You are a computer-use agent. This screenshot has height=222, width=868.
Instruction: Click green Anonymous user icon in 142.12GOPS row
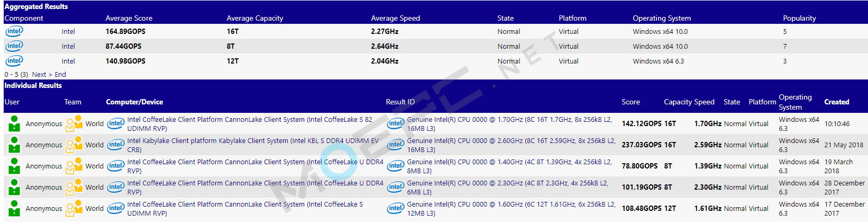click(x=14, y=123)
